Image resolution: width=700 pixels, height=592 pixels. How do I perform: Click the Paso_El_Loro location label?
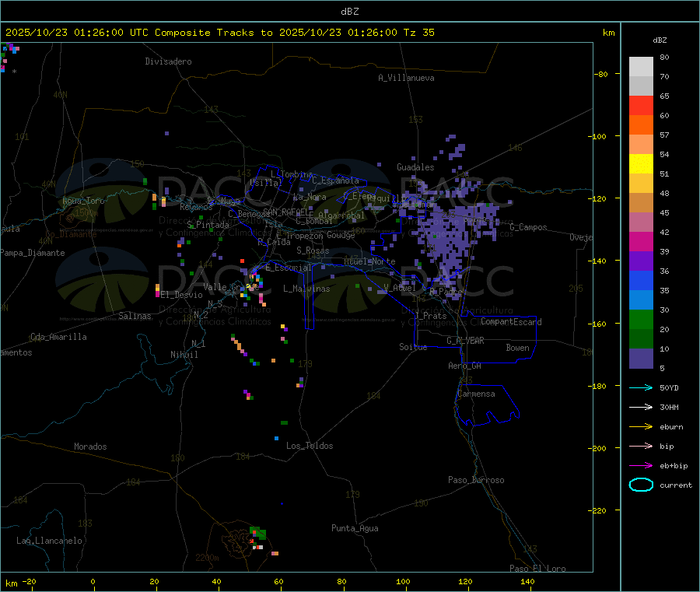pos(537,569)
